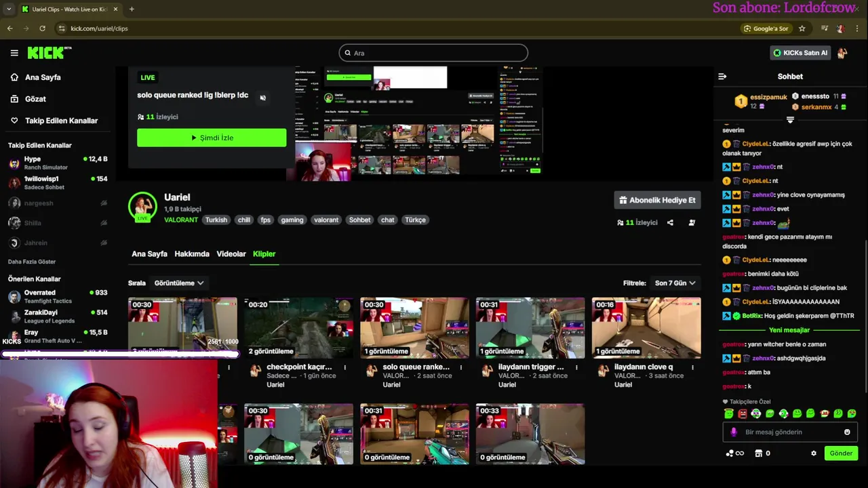Viewport: 868px width, 488px height.
Task: Click Abonelik Hediye Et button
Action: [657, 200]
